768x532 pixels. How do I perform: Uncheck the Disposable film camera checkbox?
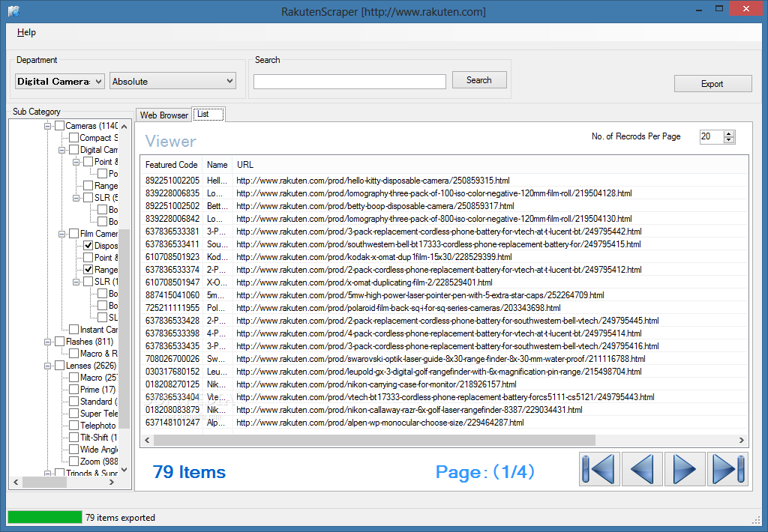point(88,246)
